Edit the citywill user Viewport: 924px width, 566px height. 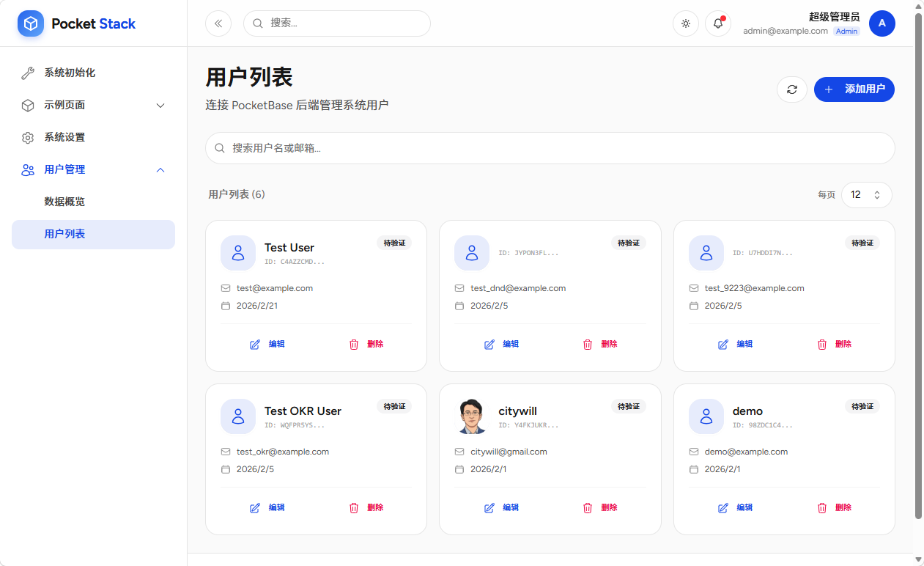click(501, 507)
